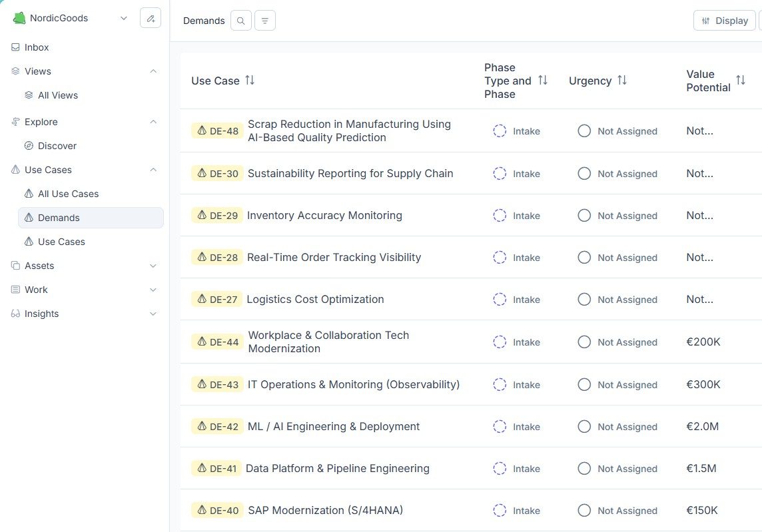762x532 pixels.
Task: Open the Display settings button
Action: (724, 21)
